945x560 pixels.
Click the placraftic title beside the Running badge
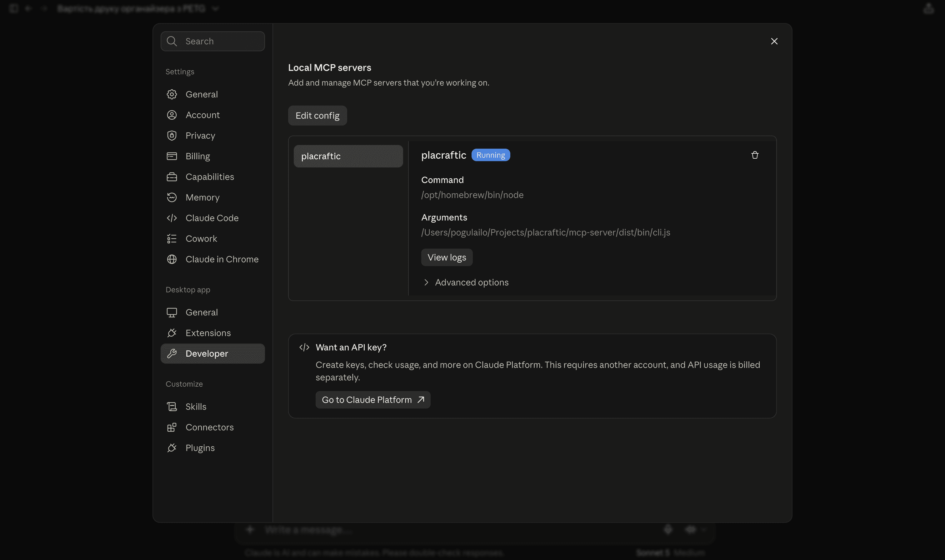[x=444, y=155]
